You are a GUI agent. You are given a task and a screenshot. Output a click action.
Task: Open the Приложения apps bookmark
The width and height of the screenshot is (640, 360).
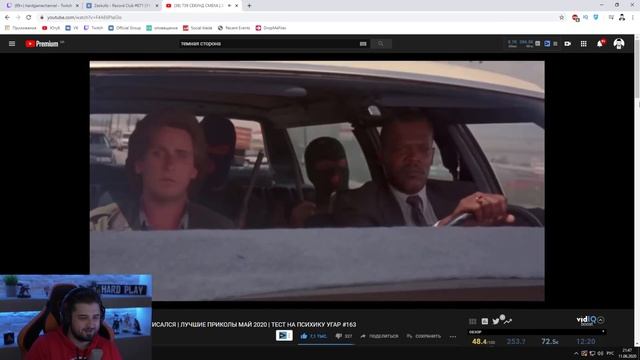(x=20, y=28)
